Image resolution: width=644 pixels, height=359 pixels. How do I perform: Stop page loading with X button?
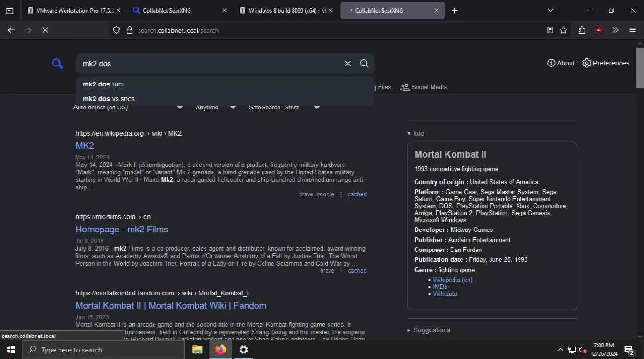45,30
